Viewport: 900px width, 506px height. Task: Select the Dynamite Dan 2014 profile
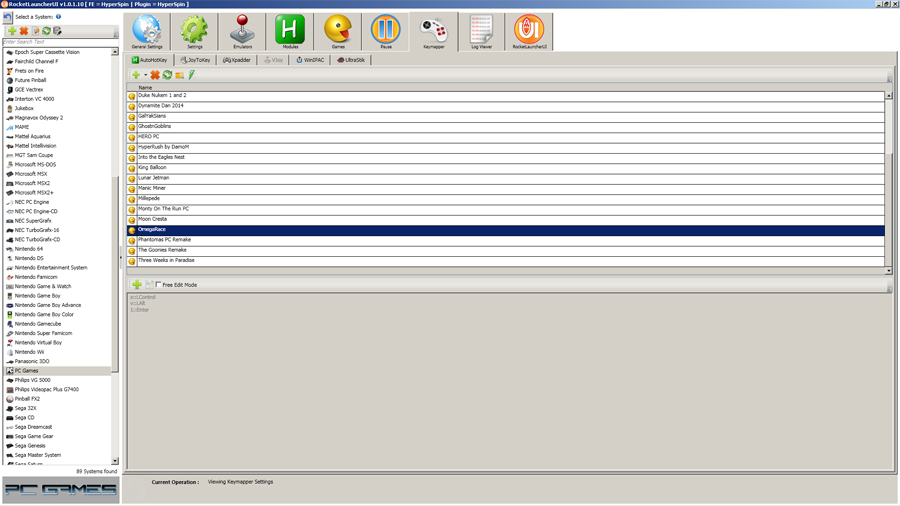(x=506, y=106)
